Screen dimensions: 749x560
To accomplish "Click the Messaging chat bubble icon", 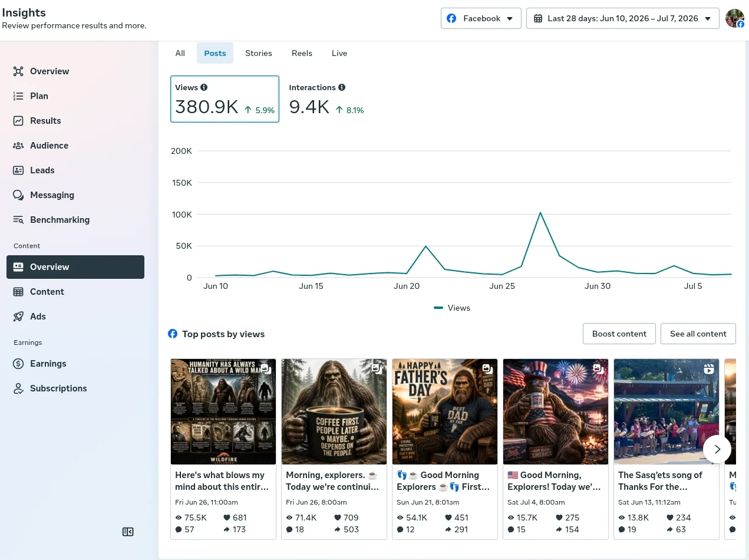I will coord(18,195).
